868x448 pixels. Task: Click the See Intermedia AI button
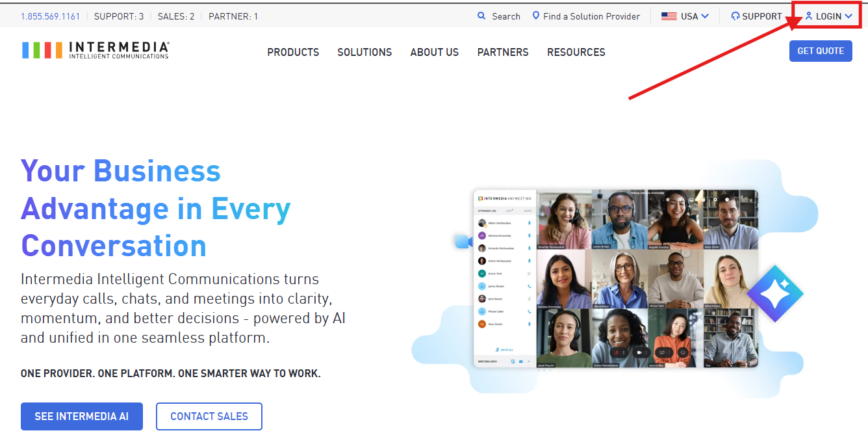[x=82, y=416]
